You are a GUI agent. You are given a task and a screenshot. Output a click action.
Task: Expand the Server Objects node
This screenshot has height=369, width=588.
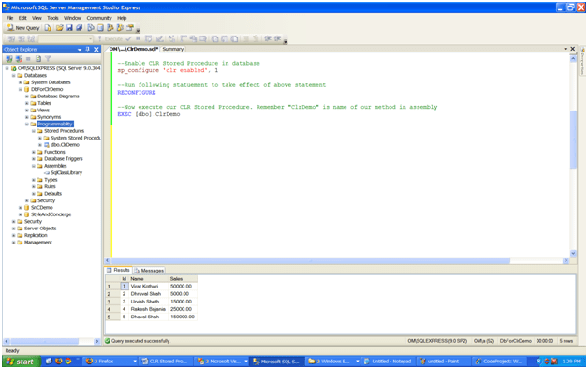click(13, 229)
